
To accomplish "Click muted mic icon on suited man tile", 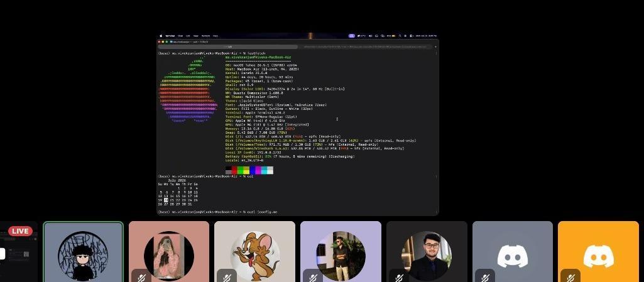I will click(x=399, y=277).
